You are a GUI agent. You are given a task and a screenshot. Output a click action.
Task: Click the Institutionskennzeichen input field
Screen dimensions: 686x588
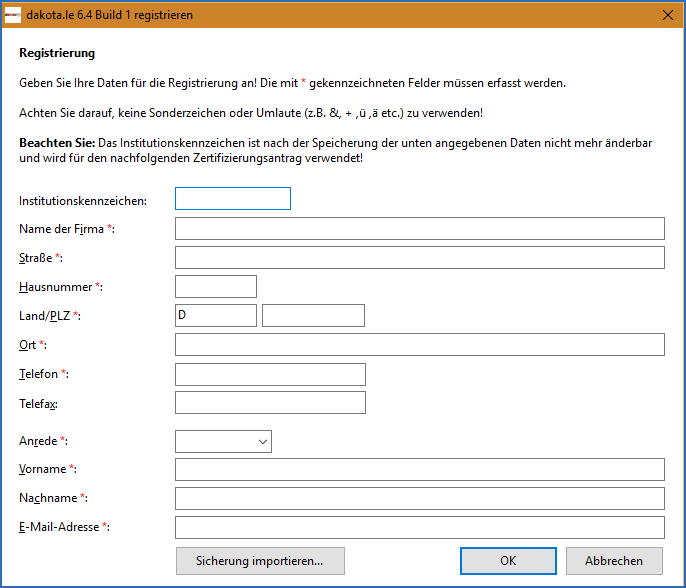click(x=232, y=199)
